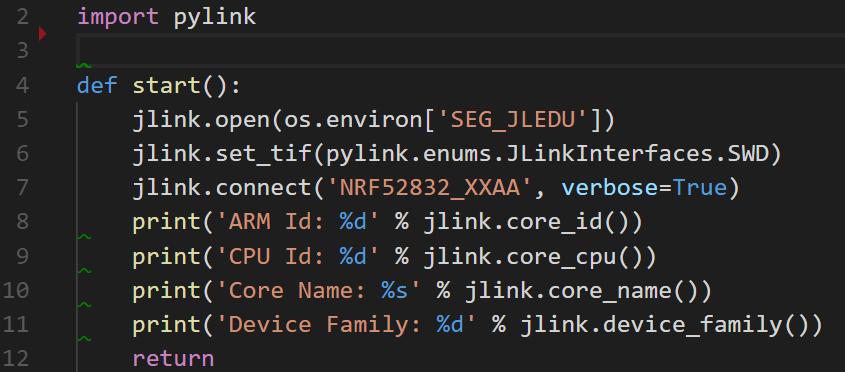Click 'os.environ' on line 5
The height and width of the screenshot is (372, 845).
click(353, 119)
